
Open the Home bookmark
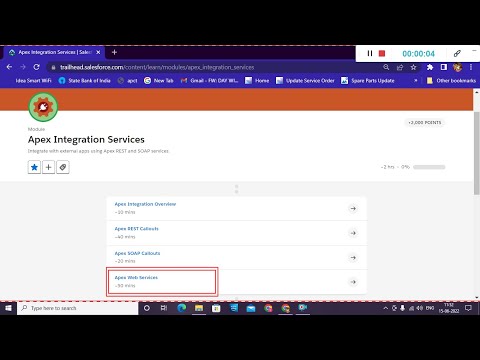point(257,81)
